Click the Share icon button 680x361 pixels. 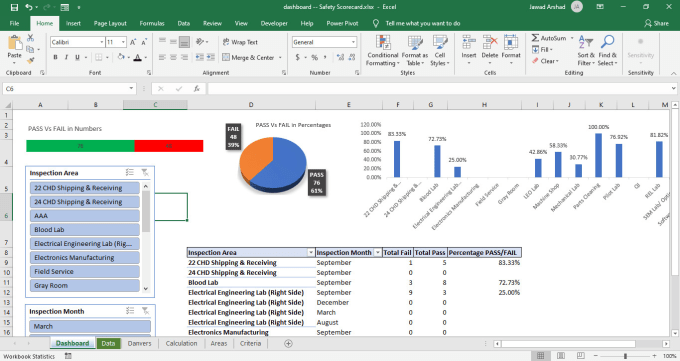pos(656,23)
